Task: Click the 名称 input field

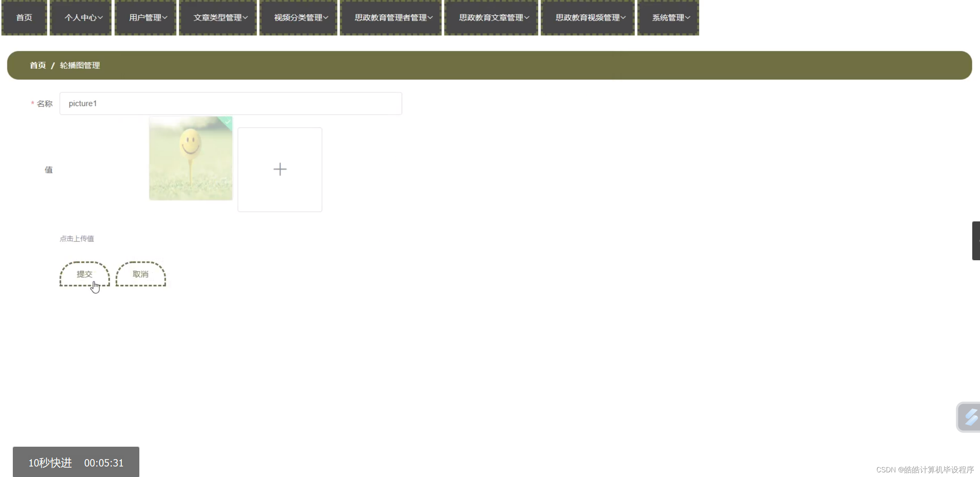Action: click(x=231, y=104)
